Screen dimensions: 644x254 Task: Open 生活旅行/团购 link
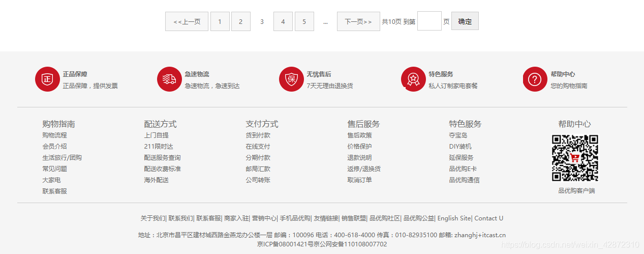point(62,158)
